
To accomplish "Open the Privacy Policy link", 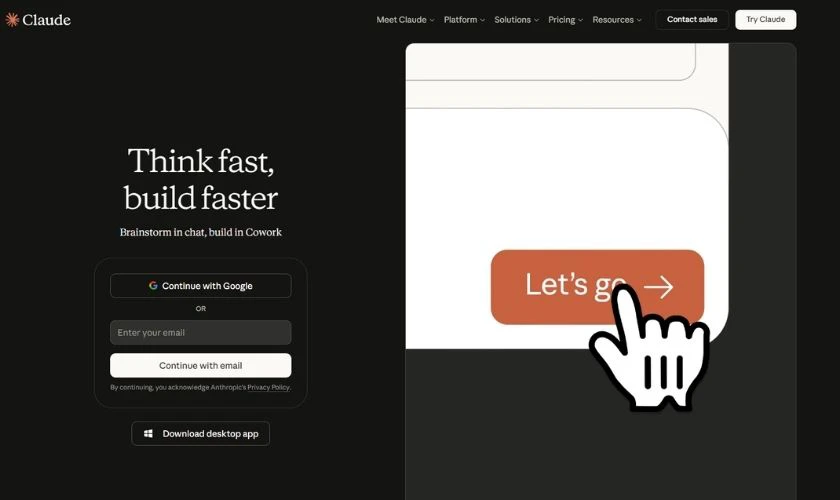I will click(x=268, y=387).
